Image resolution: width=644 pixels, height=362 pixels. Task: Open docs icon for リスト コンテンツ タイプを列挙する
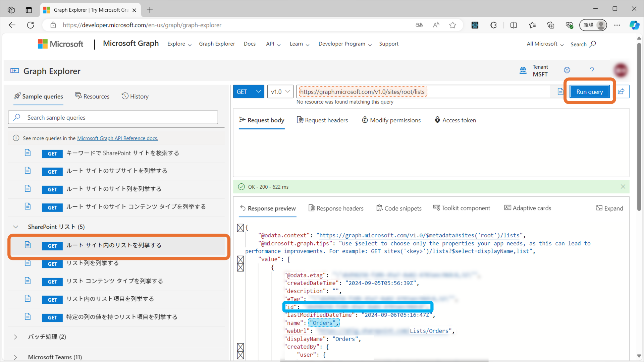coord(28,281)
